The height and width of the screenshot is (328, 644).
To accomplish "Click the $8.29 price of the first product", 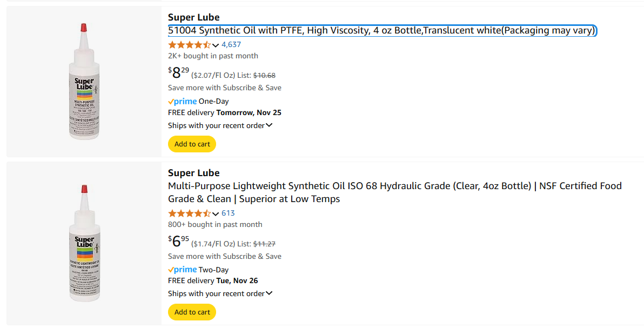I will 179,73.
